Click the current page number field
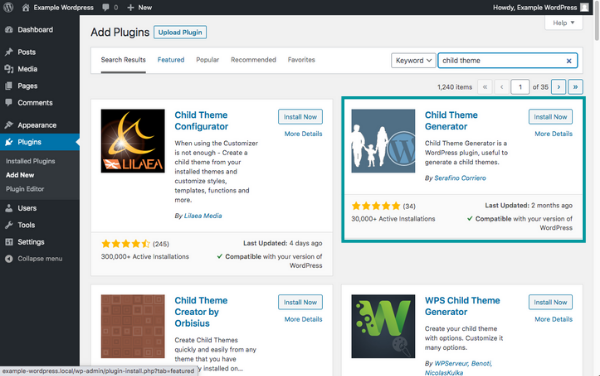Screen dimensions: 600x376 (520, 87)
